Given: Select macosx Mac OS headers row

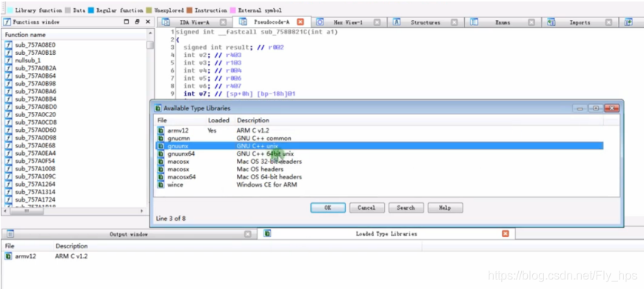Looking at the screenshot, I should point(380,169).
